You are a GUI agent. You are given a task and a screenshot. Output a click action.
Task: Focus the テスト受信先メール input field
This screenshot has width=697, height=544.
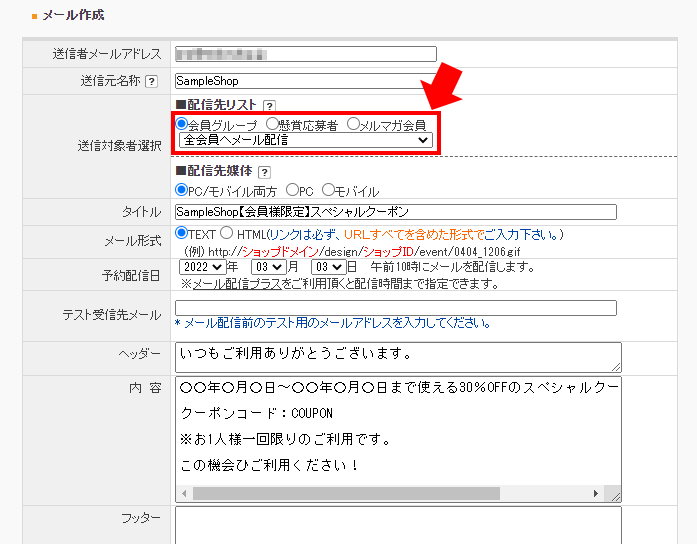click(396, 308)
